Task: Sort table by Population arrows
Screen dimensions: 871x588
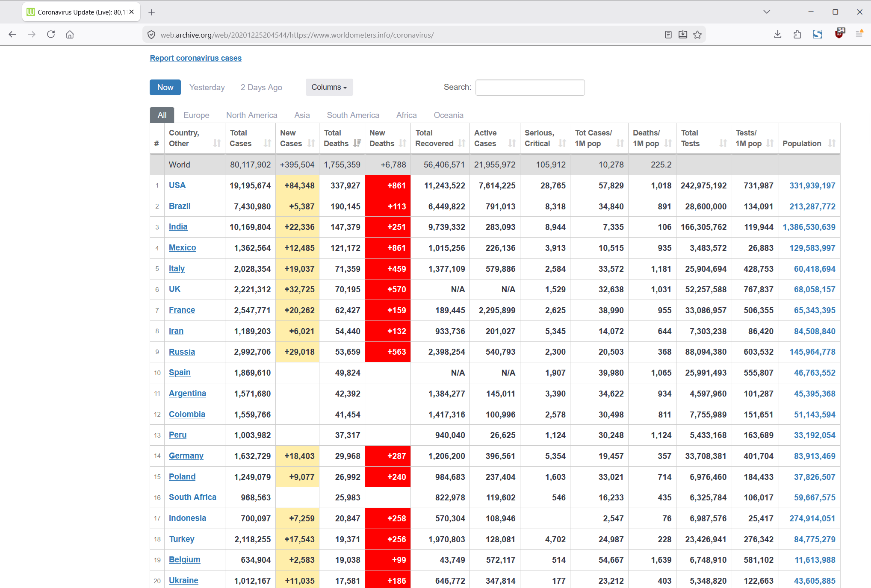Action: (x=832, y=143)
